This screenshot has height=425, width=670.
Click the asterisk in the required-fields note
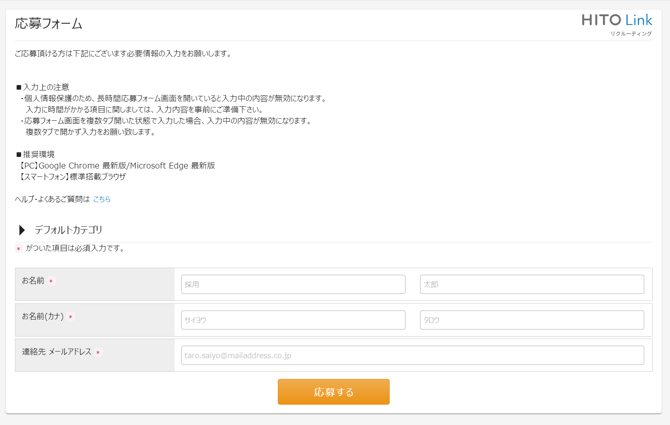coord(18,249)
